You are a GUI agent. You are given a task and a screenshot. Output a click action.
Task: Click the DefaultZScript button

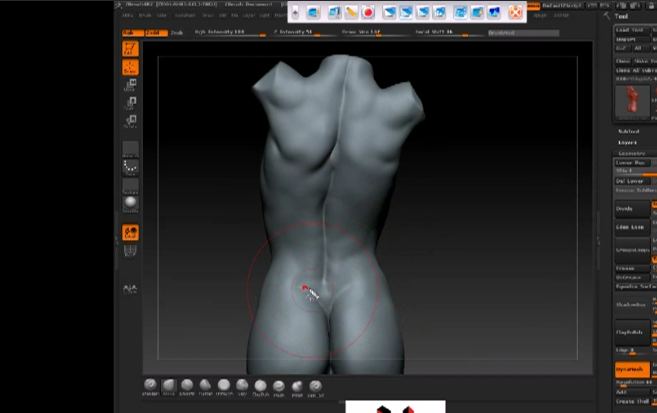pos(561,5)
